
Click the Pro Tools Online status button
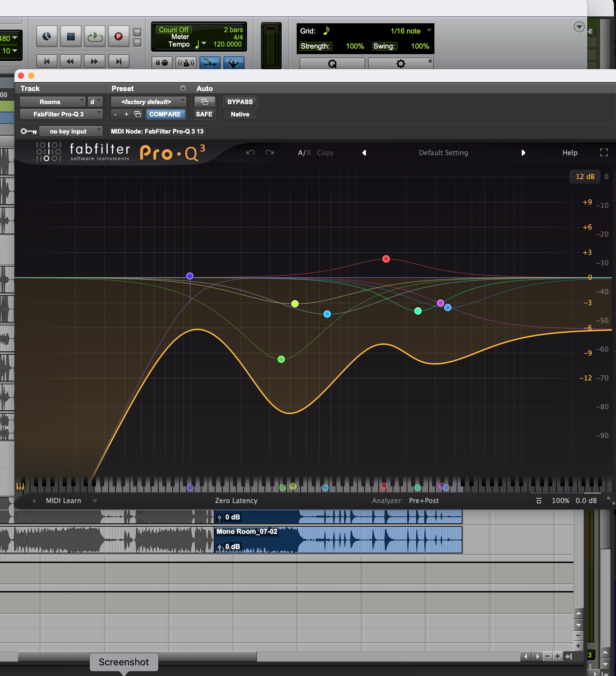(x=47, y=36)
